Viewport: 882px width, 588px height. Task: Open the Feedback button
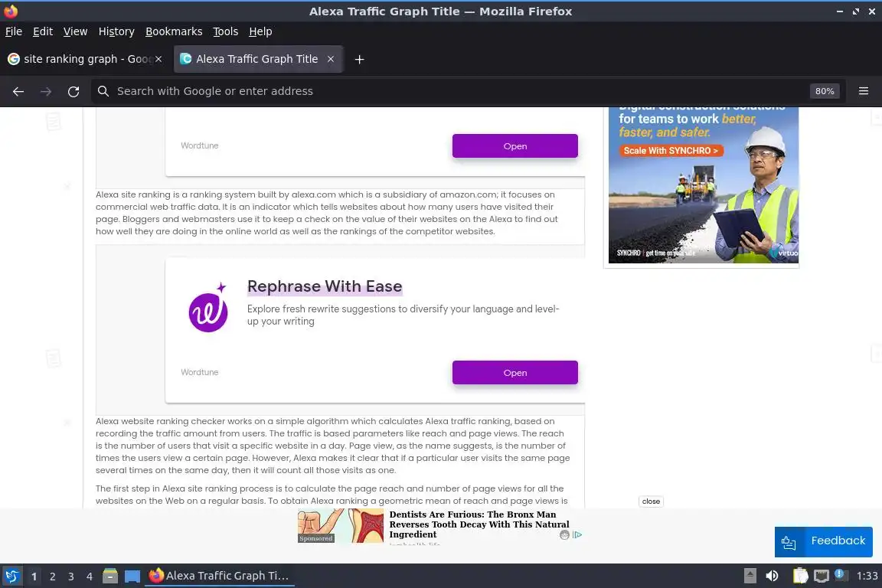[x=824, y=541]
